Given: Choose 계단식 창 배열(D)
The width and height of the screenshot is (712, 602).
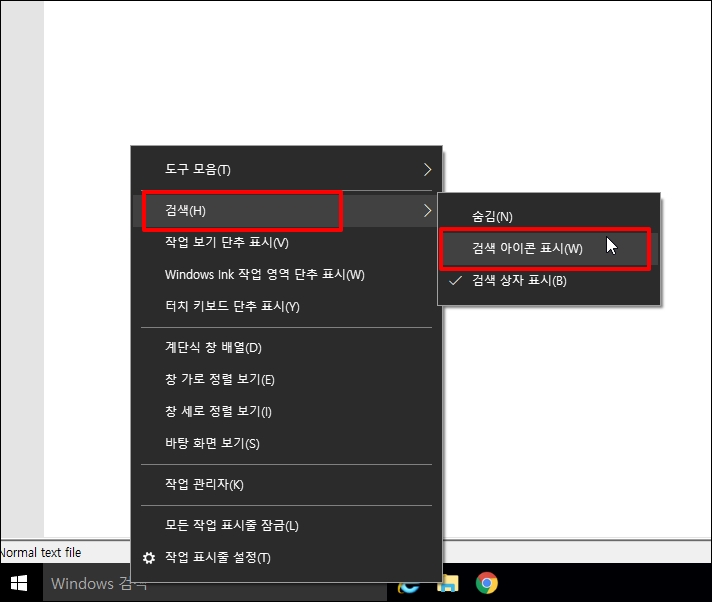Looking at the screenshot, I should point(287,348).
